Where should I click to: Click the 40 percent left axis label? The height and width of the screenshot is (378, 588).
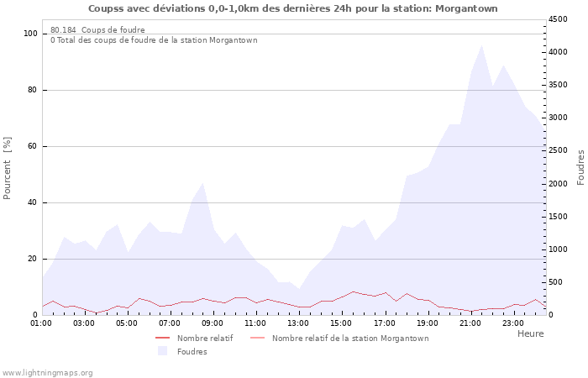point(32,202)
